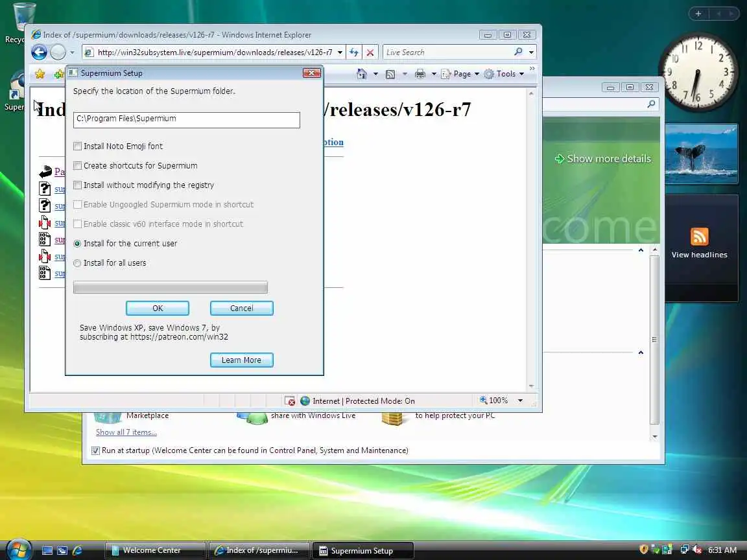Click the IE address bar URL

pyautogui.click(x=215, y=52)
